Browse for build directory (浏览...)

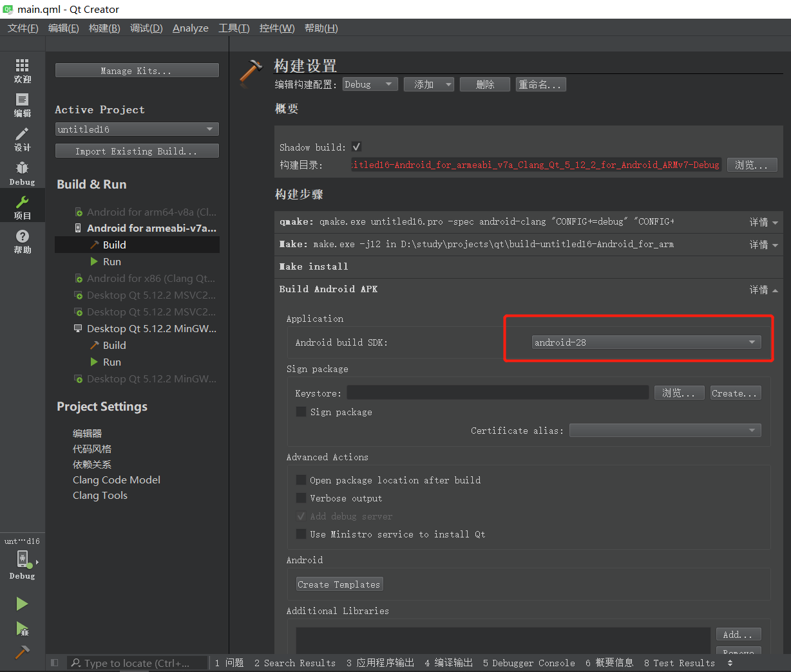click(x=752, y=165)
